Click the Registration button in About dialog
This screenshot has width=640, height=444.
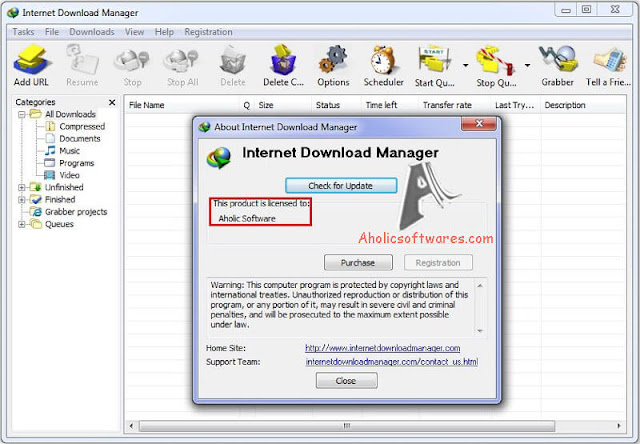click(x=438, y=263)
